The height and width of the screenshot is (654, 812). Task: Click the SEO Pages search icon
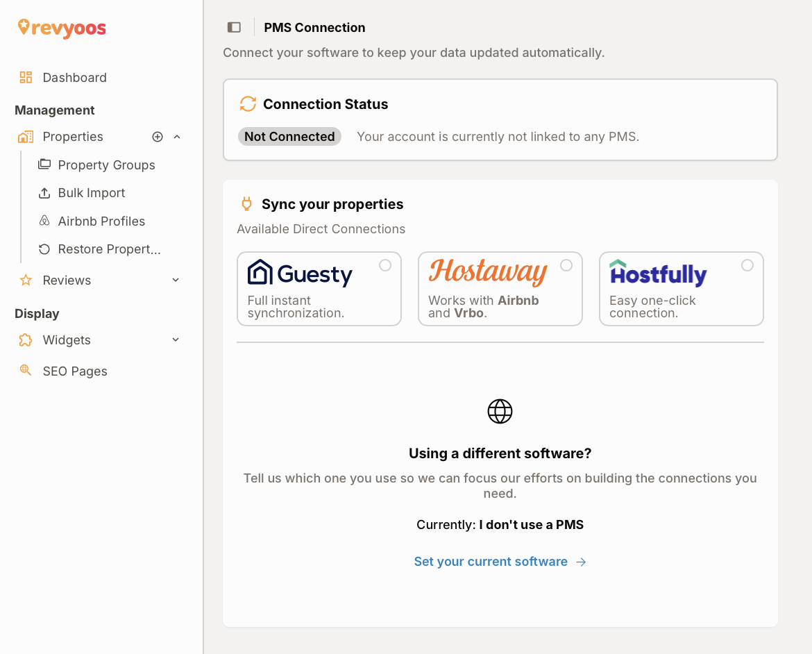26,370
